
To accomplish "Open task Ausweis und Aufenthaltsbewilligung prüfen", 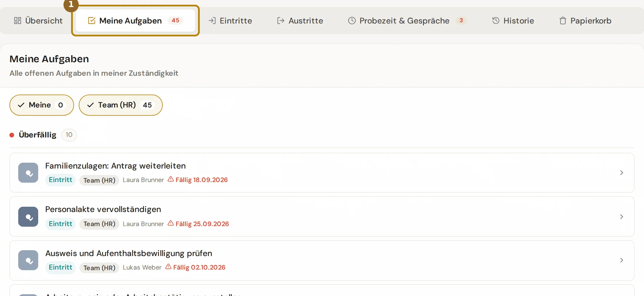I will coord(322,260).
